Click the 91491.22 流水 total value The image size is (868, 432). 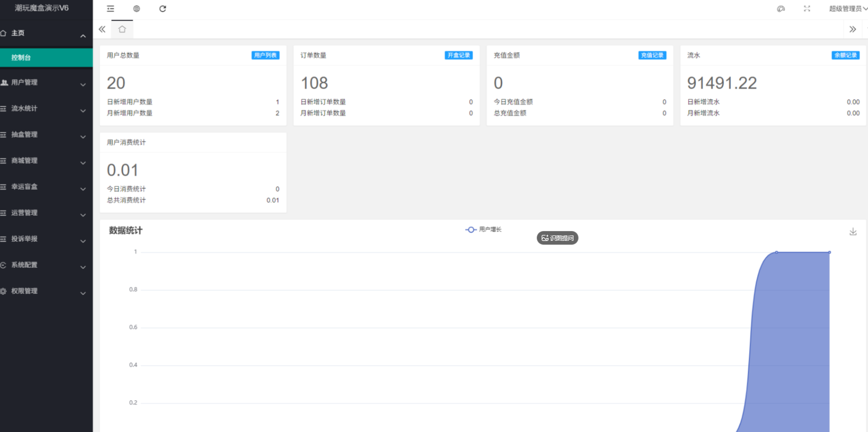722,83
